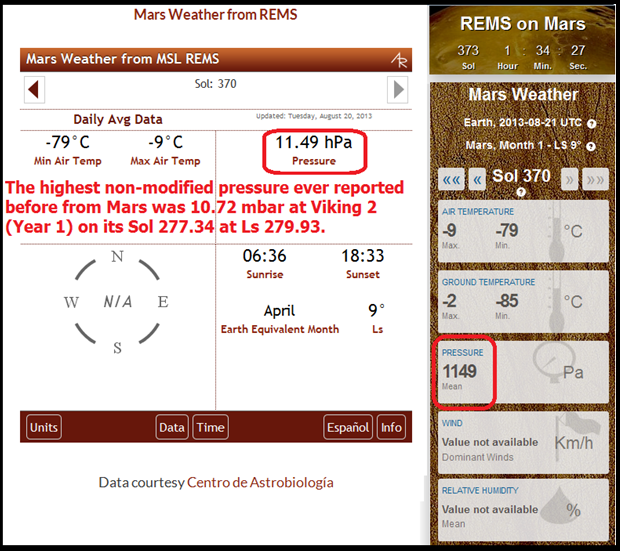This screenshot has width=620, height=551.
Task: Click the air temperature thermometer icon
Action: (x=556, y=231)
